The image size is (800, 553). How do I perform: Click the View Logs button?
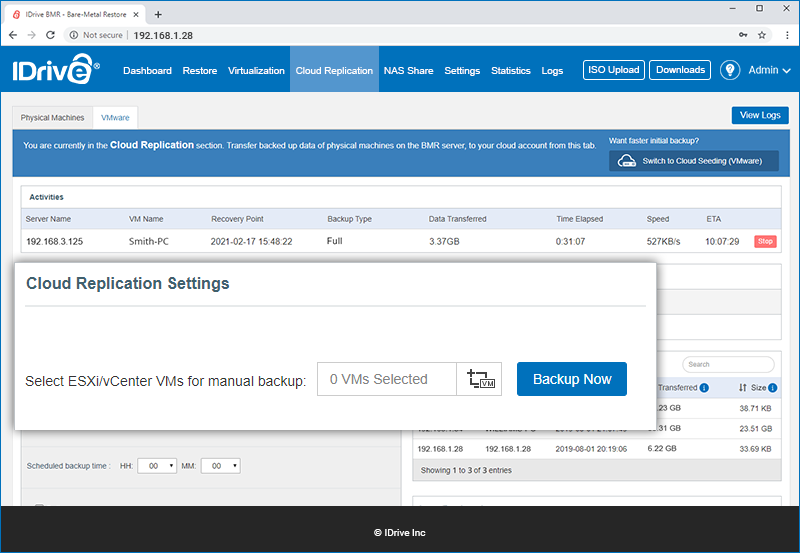point(760,115)
